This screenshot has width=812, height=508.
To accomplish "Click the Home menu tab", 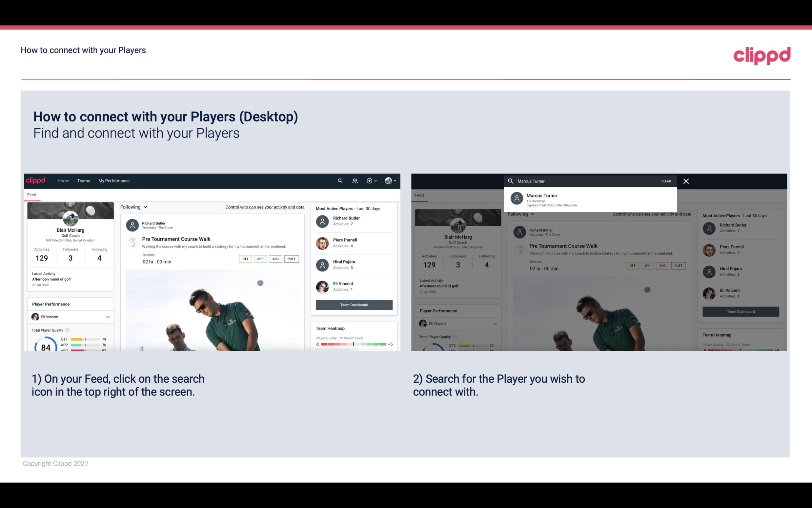I will coord(63,181).
